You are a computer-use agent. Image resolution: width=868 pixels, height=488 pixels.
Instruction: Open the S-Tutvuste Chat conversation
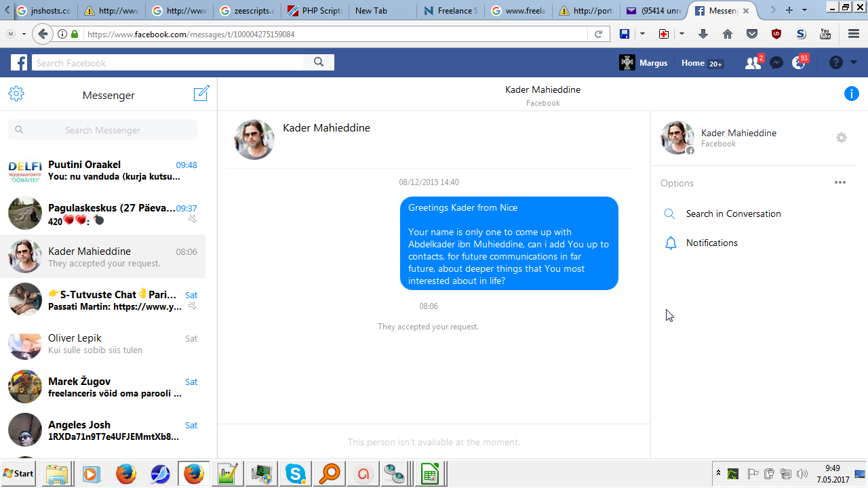point(102,300)
